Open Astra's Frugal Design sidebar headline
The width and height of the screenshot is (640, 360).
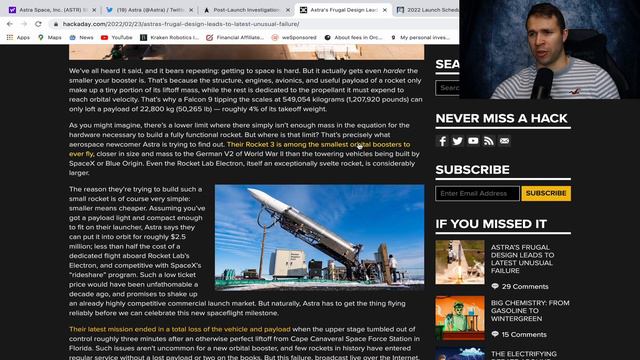tap(522, 259)
